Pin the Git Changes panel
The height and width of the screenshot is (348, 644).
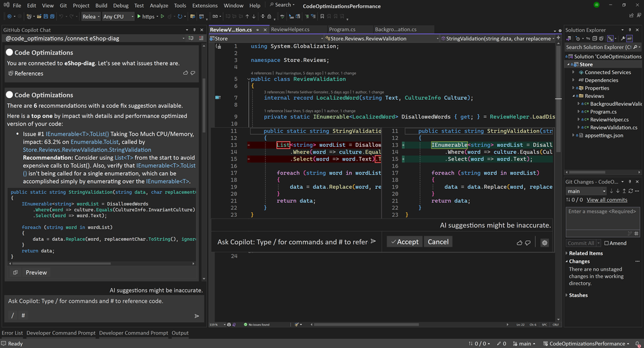(630, 181)
